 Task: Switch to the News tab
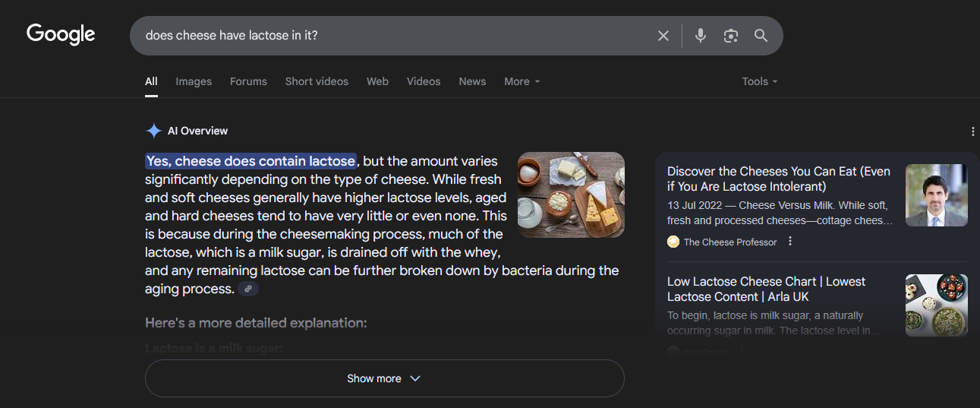coord(472,81)
